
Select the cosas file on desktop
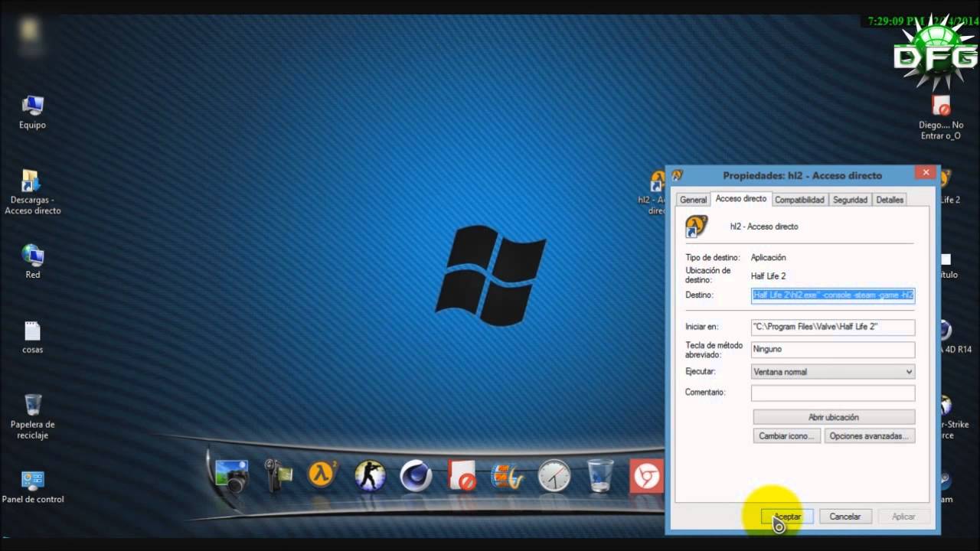click(33, 337)
